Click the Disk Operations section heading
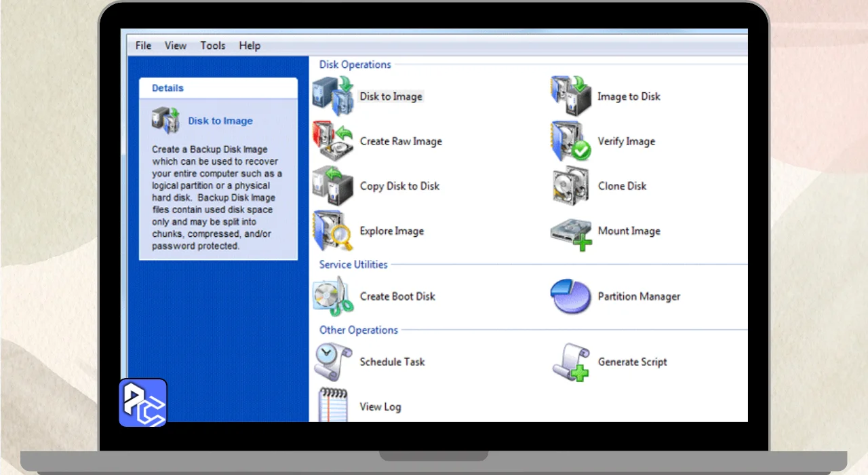 click(355, 64)
